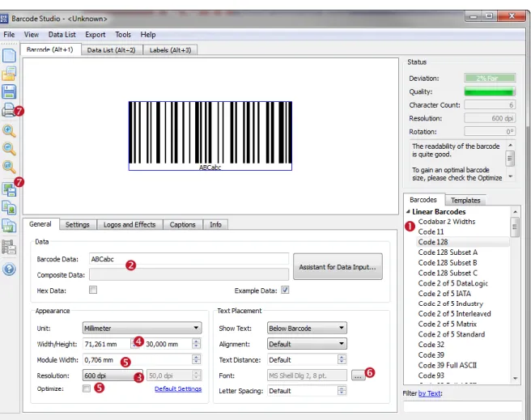Select Code 128 Subset A in list

click(x=448, y=252)
